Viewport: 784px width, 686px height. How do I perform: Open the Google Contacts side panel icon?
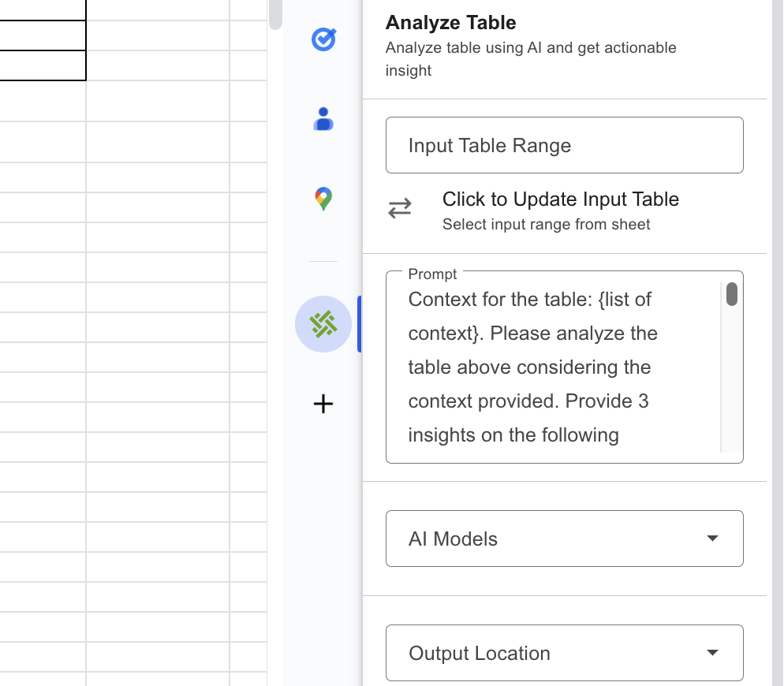coord(323,119)
